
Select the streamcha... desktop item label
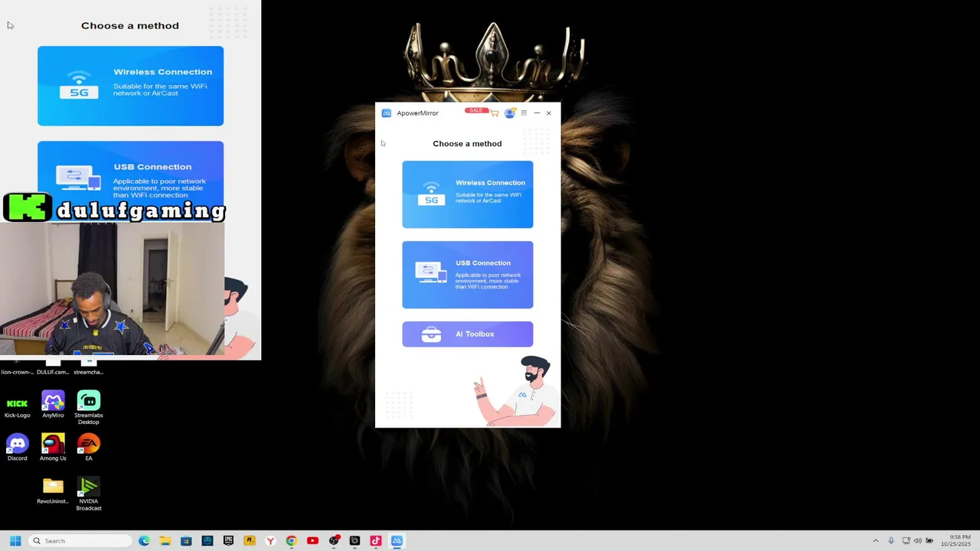point(89,372)
